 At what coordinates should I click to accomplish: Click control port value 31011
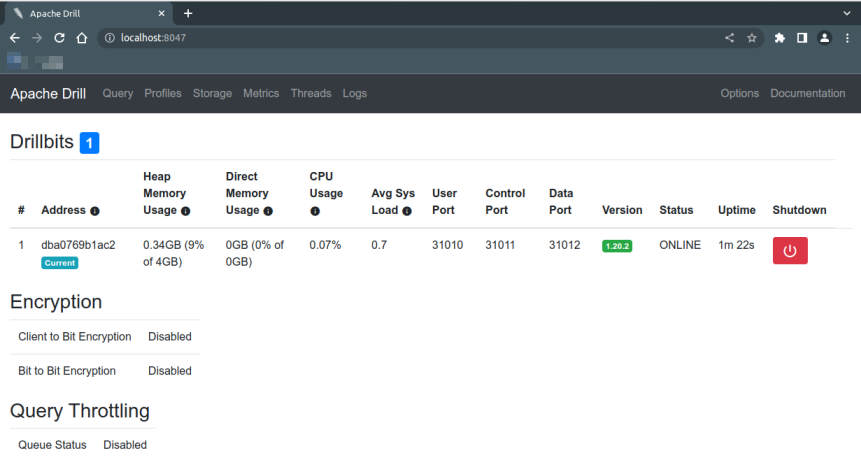pyautogui.click(x=500, y=245)
